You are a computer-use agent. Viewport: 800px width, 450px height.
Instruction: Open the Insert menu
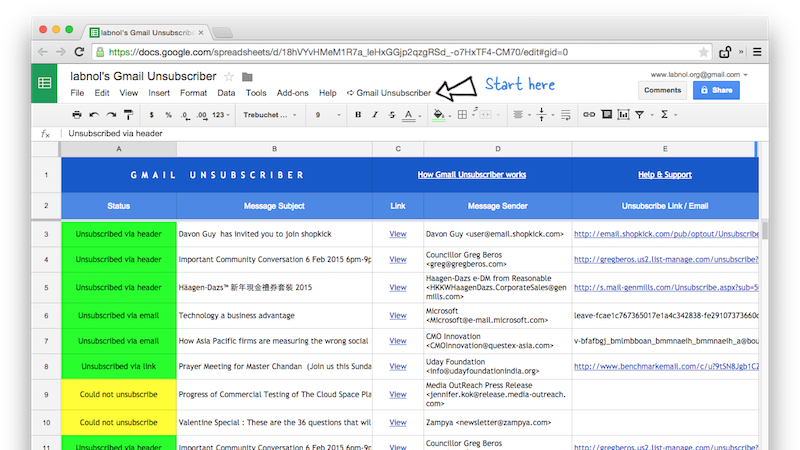click(159, 93)
